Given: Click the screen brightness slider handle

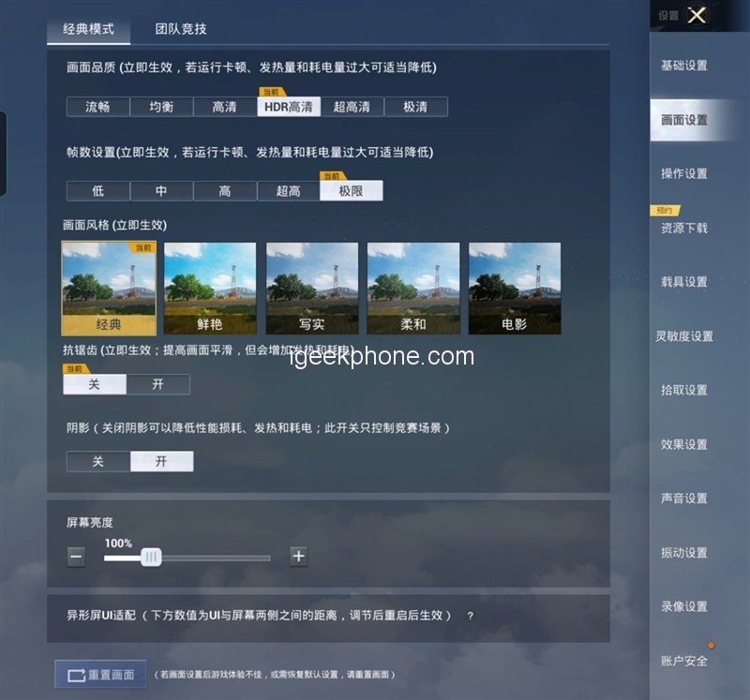Looking at the screenshot, I should tap(151, 558).
